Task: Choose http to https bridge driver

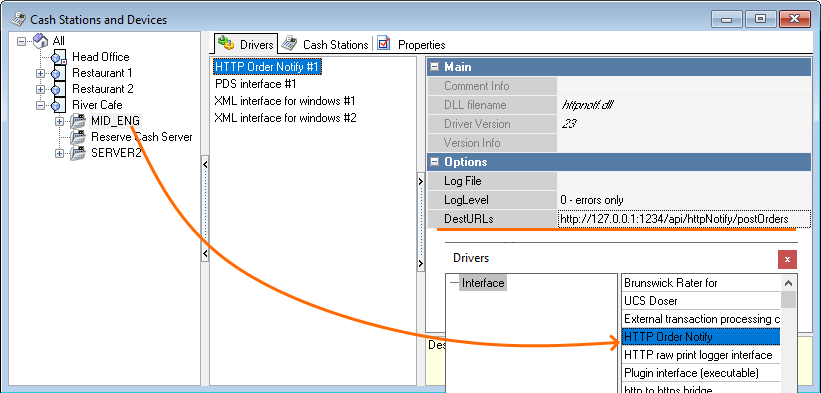Action: point(701,388)
